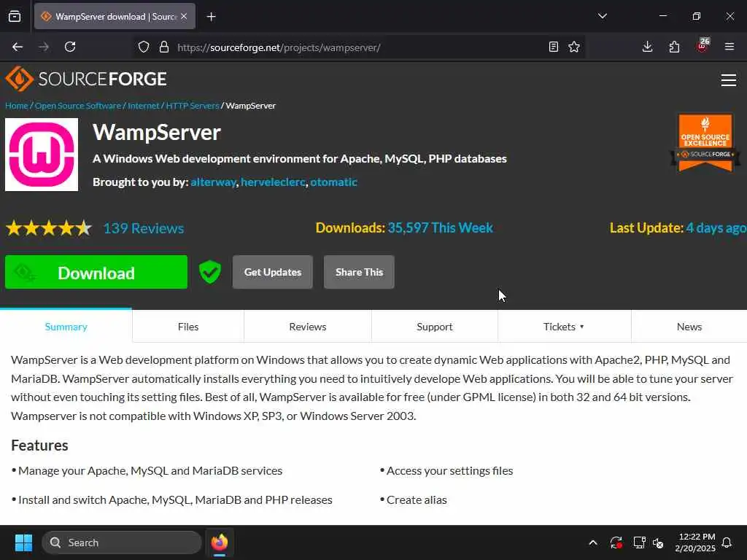Open the tracking protection shield icon
Image resolution: width=747 pixels, height=560 pixels.
[x=144, y=47]
